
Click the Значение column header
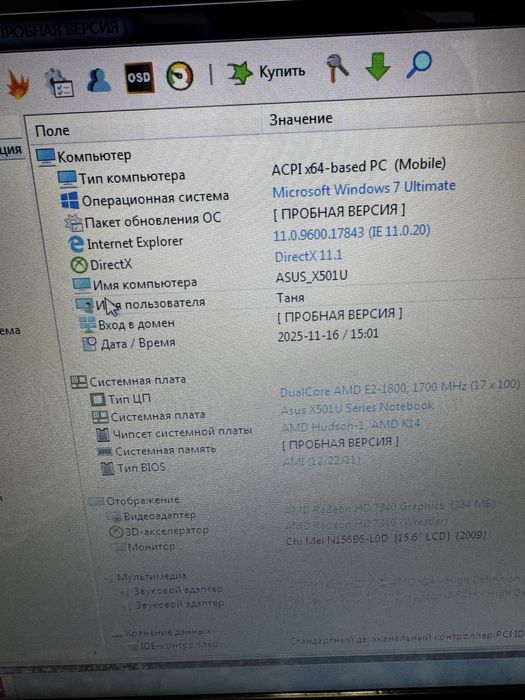(x=301, y=119)
